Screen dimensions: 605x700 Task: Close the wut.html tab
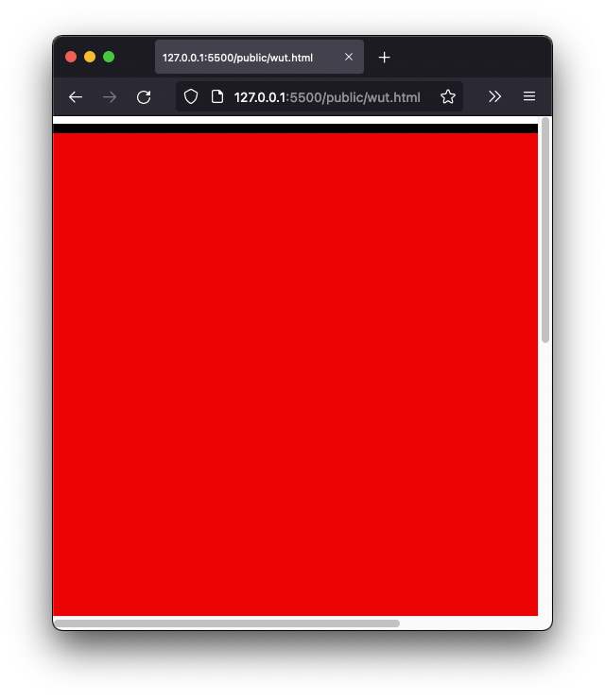[349, 57]
